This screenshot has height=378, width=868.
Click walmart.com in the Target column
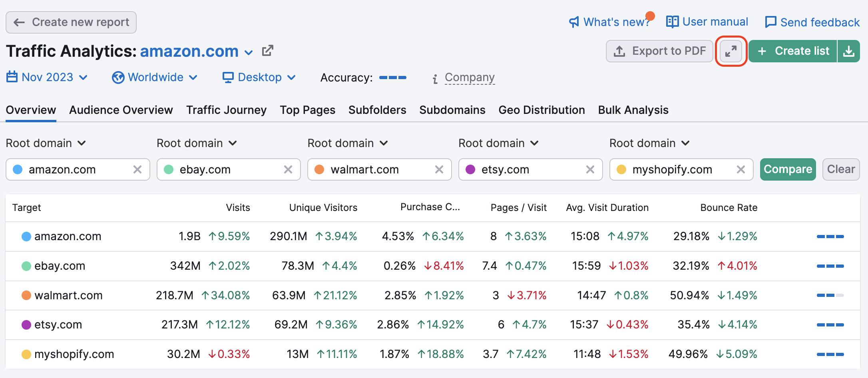[69, 295]
